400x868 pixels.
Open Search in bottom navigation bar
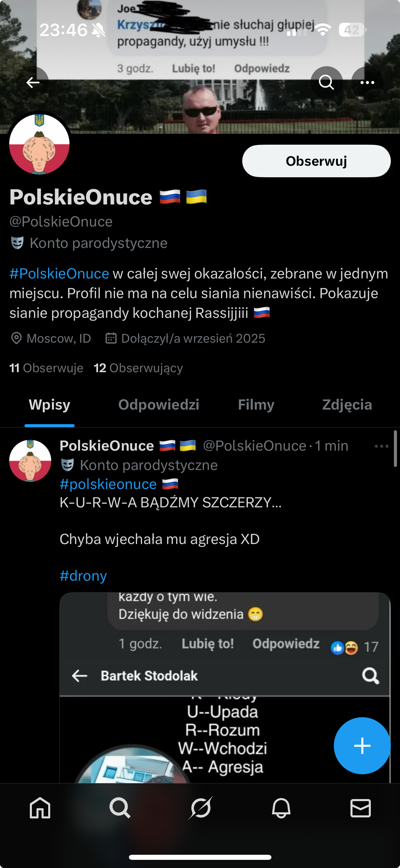tap(120, 808)
